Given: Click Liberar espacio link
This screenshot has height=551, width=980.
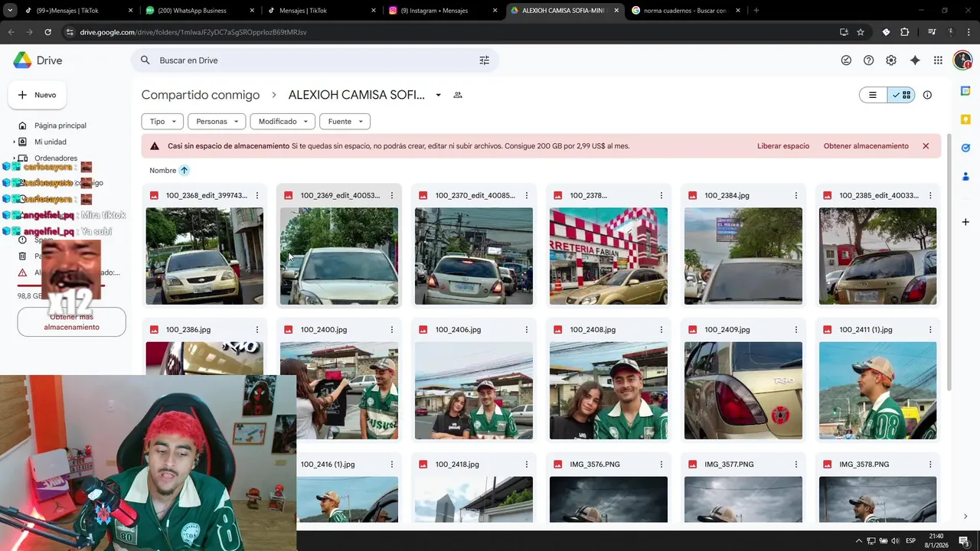Looking at the screenshot, I should (x=783, y=146).
